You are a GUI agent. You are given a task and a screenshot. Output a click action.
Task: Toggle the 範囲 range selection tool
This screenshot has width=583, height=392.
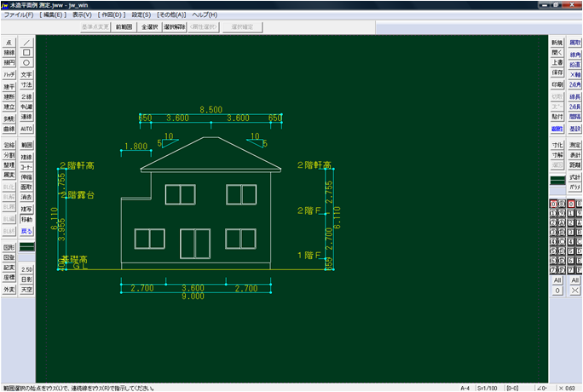[x=26, y=147]
